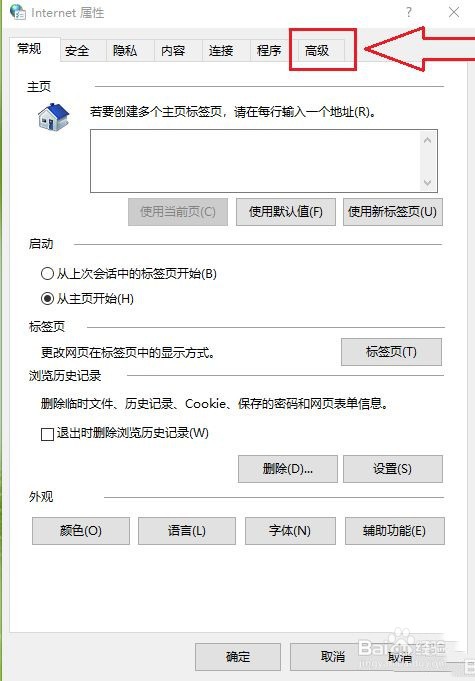The width and height of the screenshot is (475, 681).
Task: Click 使用新标签页(U) button
Action: [x=393, y=212]
